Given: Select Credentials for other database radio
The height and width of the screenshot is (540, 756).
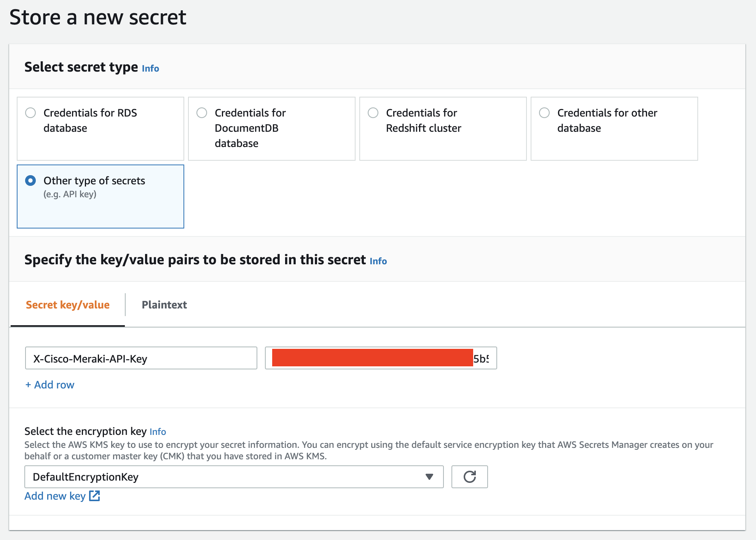Looking at the screenshot, I should click(x=544, y=113).
